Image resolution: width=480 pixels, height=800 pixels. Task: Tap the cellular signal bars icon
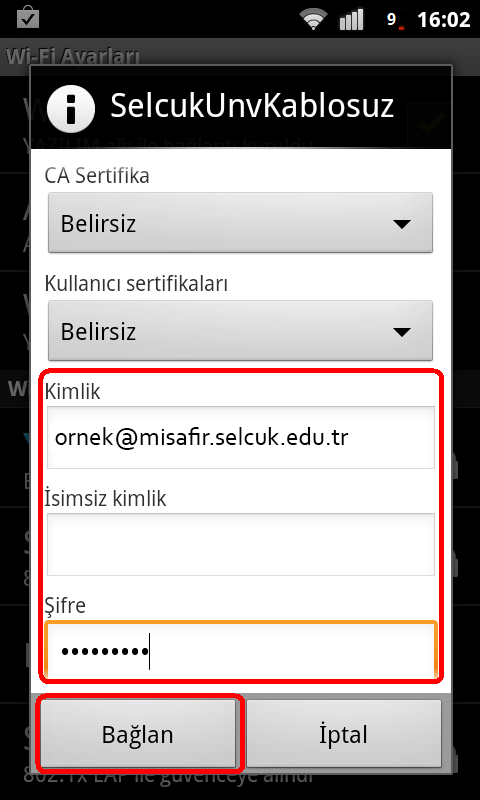tap(352, 20)
